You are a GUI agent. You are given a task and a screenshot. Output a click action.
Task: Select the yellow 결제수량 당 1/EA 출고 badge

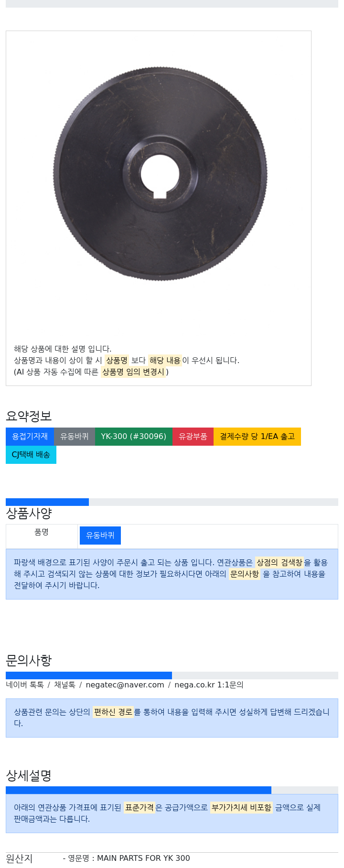(257, 437)
